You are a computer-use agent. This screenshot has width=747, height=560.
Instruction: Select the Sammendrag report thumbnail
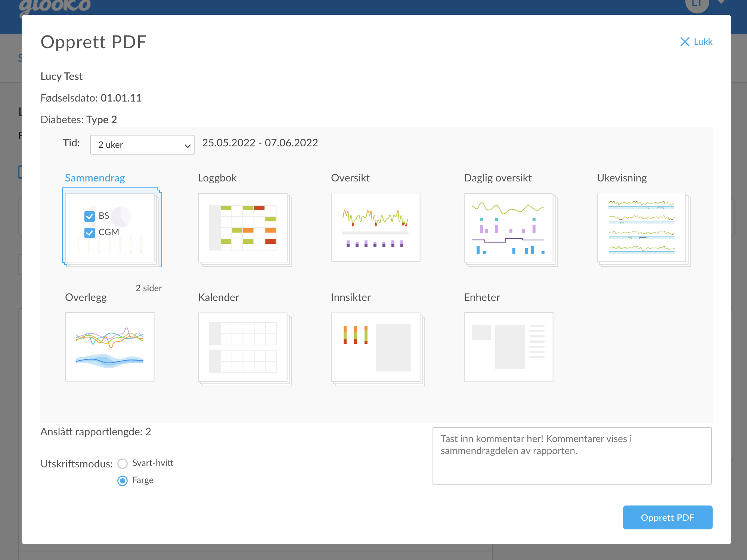click(112, 227)
